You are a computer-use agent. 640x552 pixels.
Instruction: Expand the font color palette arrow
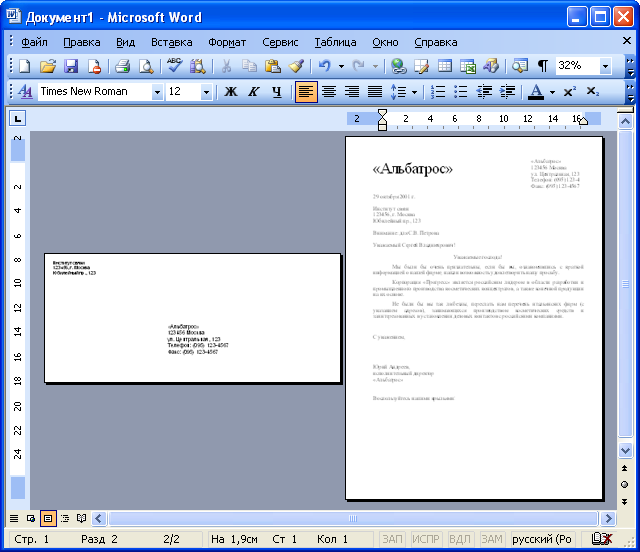[x=552, y=91]
